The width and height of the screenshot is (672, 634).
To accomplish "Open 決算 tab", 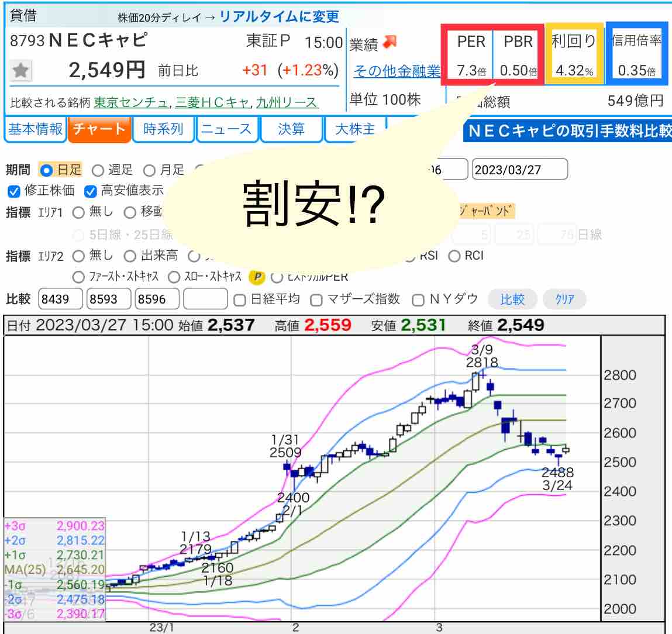I will pos(291,129).
